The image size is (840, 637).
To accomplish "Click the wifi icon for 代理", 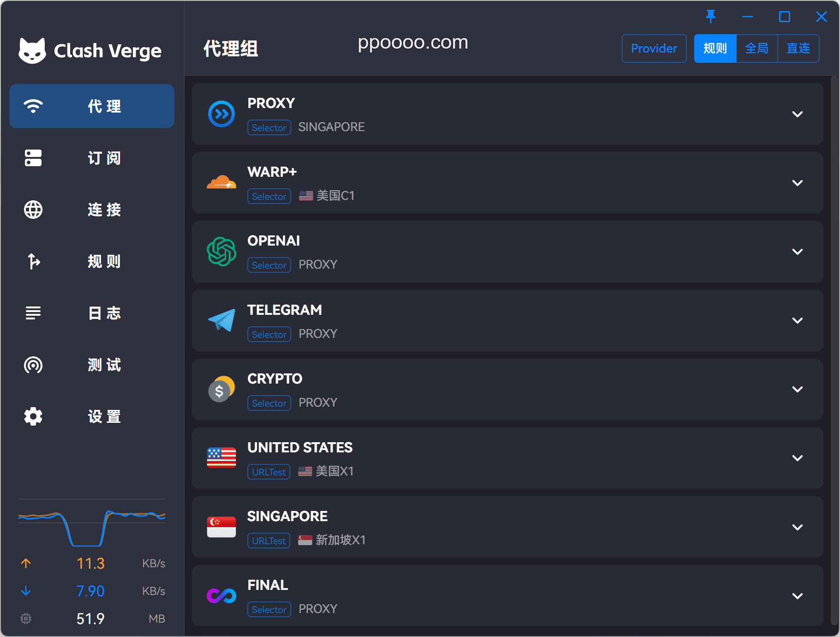I will pyautogui.click(x=33, y=106).
